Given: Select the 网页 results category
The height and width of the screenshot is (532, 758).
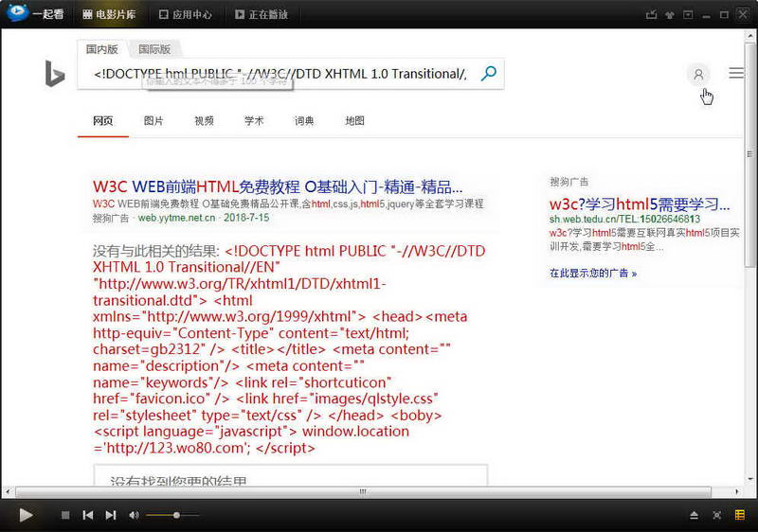Looking at the screenshot, I should pos(103,120).
